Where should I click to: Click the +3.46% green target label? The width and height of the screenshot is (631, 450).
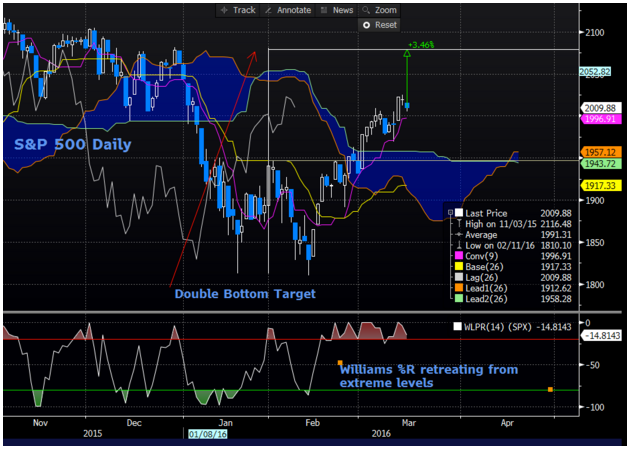click(x=421, y=45)
